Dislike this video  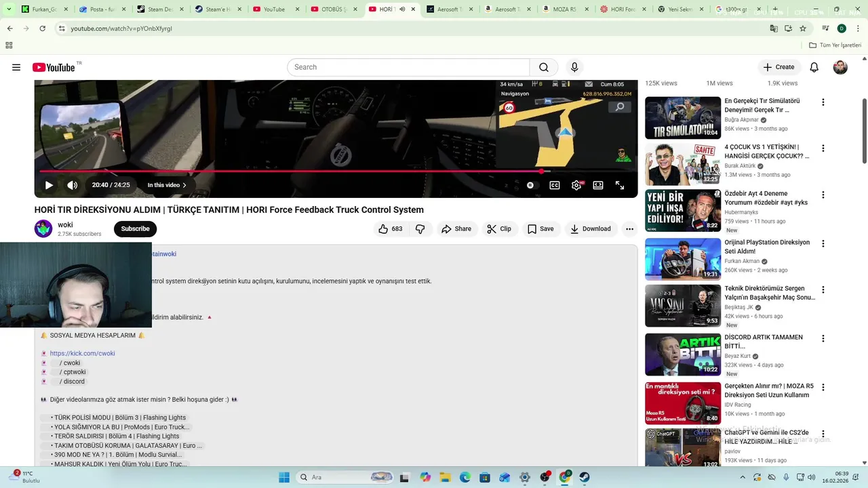click(420, 229)
